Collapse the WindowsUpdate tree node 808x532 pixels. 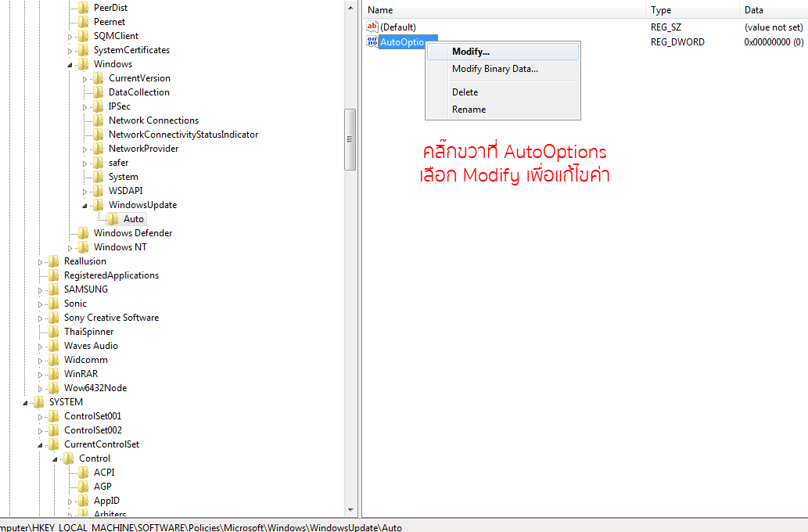pos(85,206)
